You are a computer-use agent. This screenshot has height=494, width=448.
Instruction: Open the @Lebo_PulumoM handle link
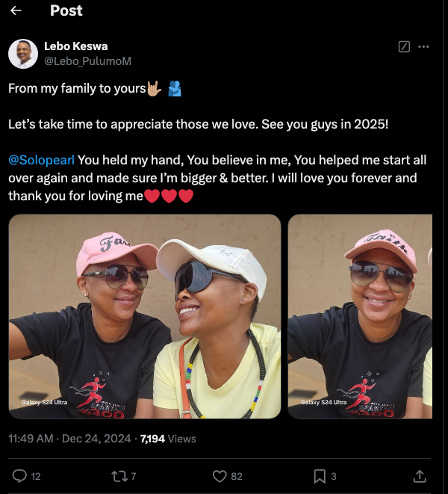[x=87, y=61]
